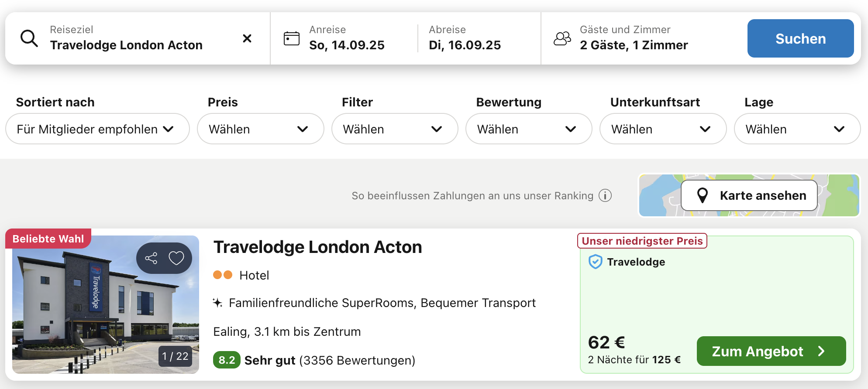Screen dimensions: 868x389
Task: Click Ealing, 3.1 km bis Zentrum
Action: pyautogui.click(x=287, y=331)
